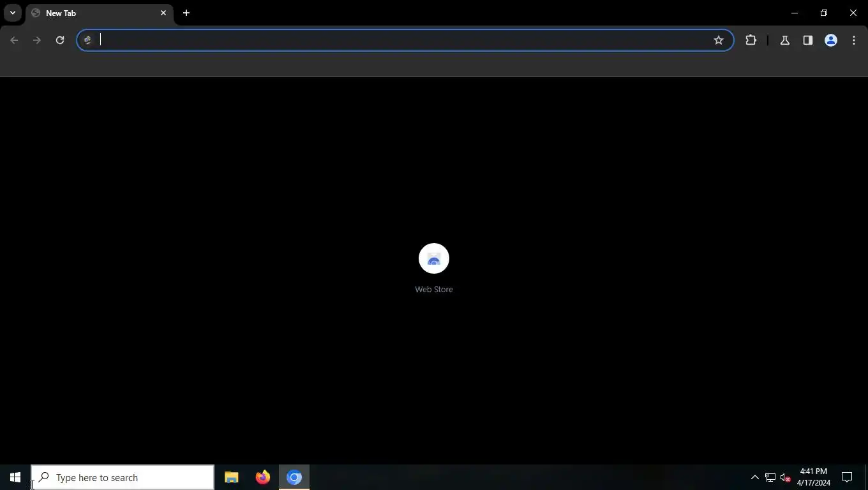Screen dimensions: 868x490
Task: Close the Chrome window
Action: 853,13
